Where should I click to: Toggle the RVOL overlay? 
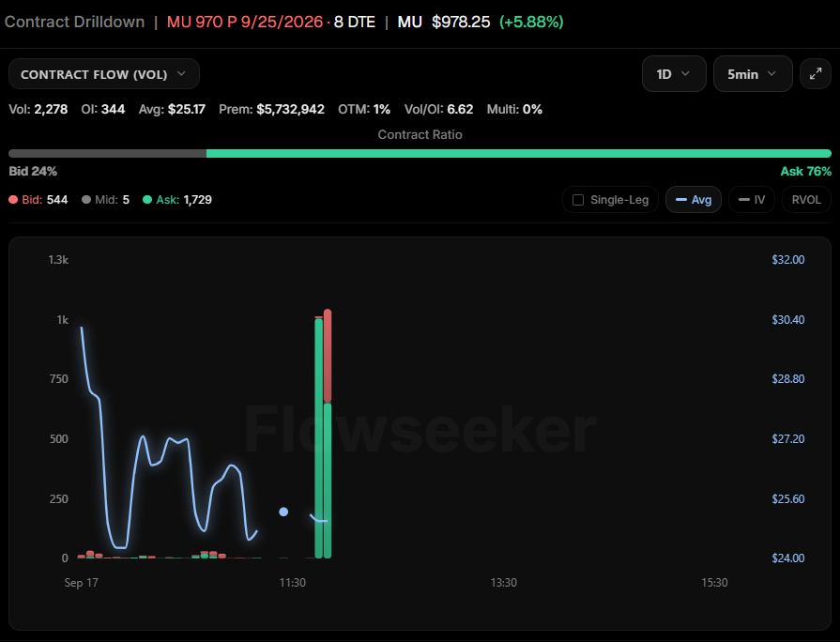(x=806, y=200)
